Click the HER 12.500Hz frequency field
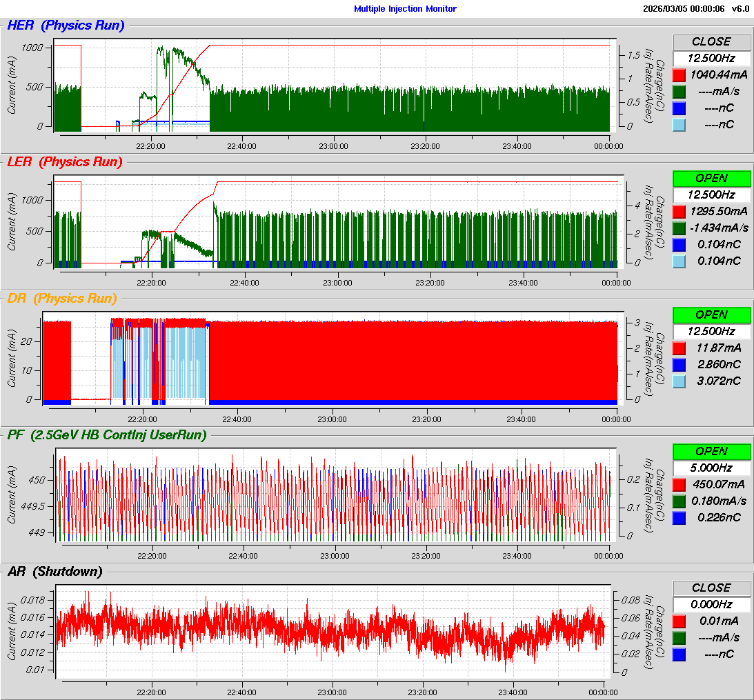This screenshot has height=700, width=754. pos(711,58)
